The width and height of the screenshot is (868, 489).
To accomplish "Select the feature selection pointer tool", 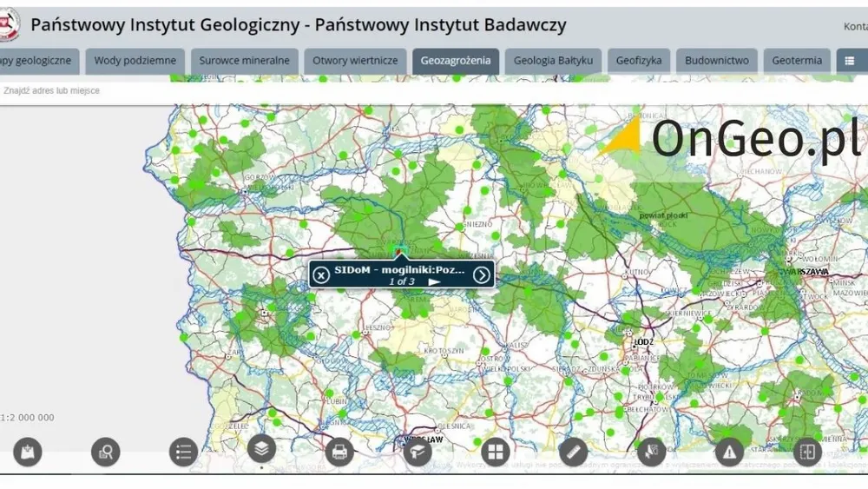I will [x=652, y=452].
